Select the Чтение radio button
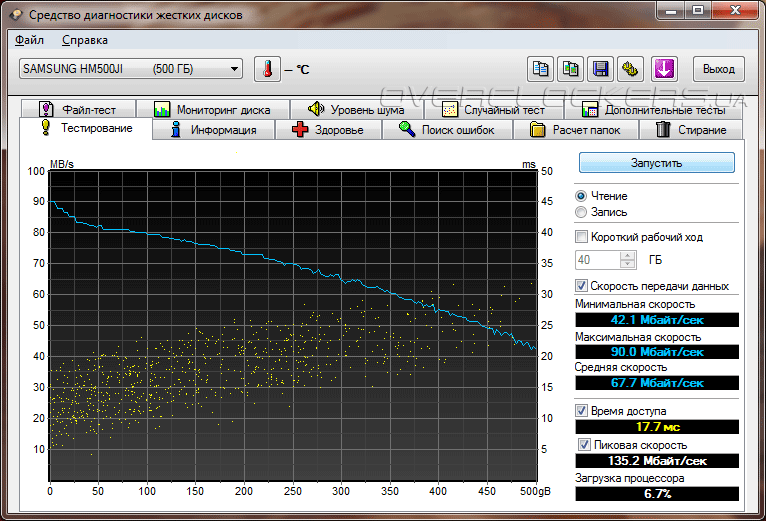Viewport: 766px width, 521px height. tap(581, 196)
